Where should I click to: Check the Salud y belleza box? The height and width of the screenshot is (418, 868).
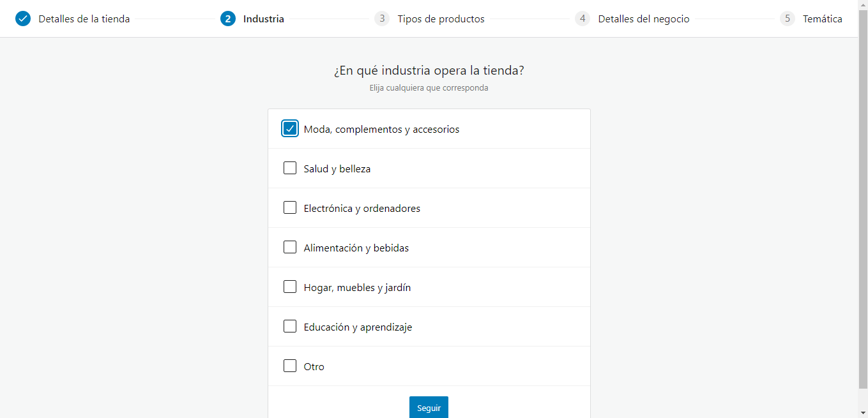click(x=290, y=168)
